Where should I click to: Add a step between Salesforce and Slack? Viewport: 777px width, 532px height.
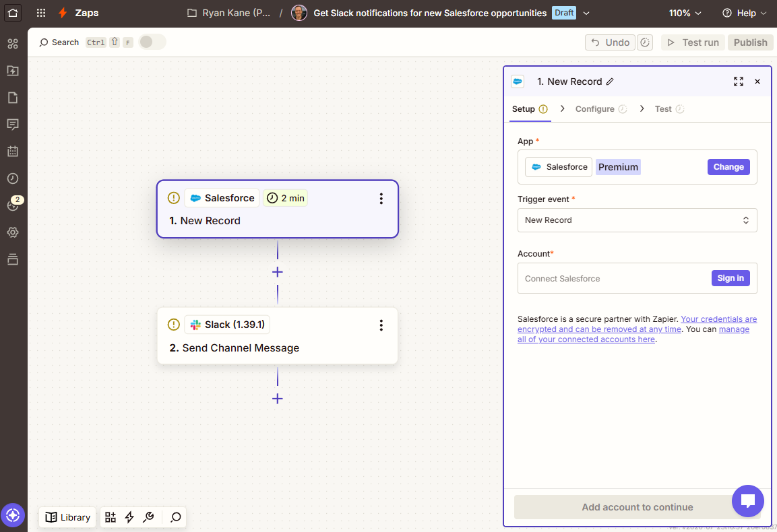[278, 272]
